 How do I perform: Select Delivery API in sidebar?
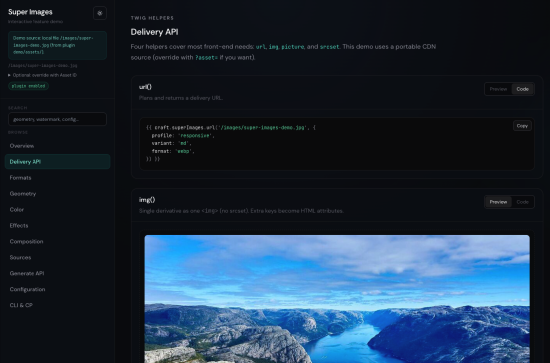click(58, 162)
